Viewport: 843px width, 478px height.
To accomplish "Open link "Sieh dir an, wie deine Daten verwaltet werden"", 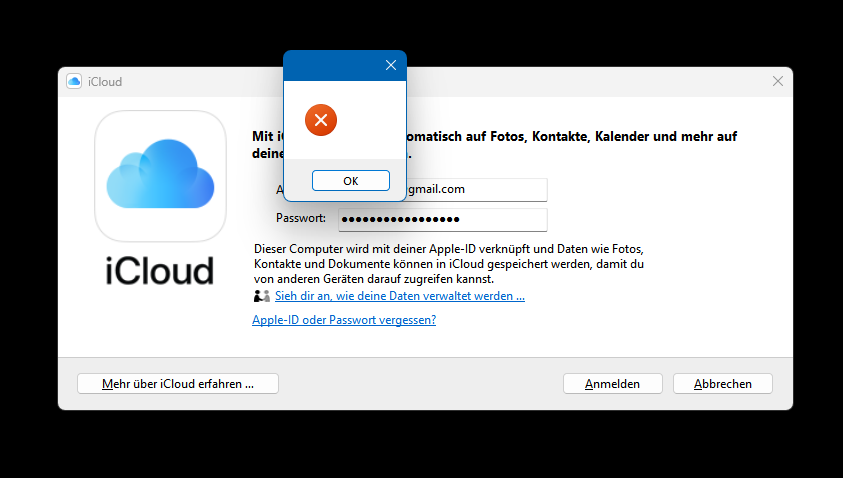I will click(400, 296).
